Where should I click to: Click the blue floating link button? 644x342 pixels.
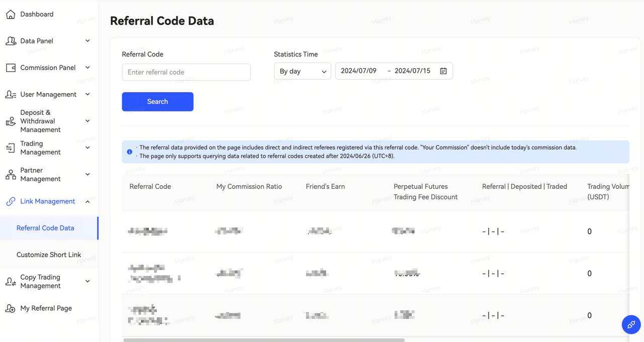(631, 324)
